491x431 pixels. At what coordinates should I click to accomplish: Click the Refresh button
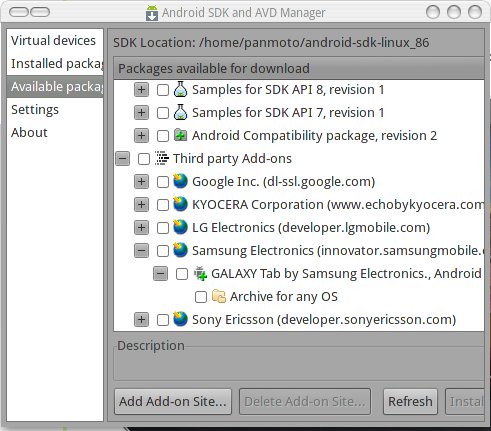410,401
